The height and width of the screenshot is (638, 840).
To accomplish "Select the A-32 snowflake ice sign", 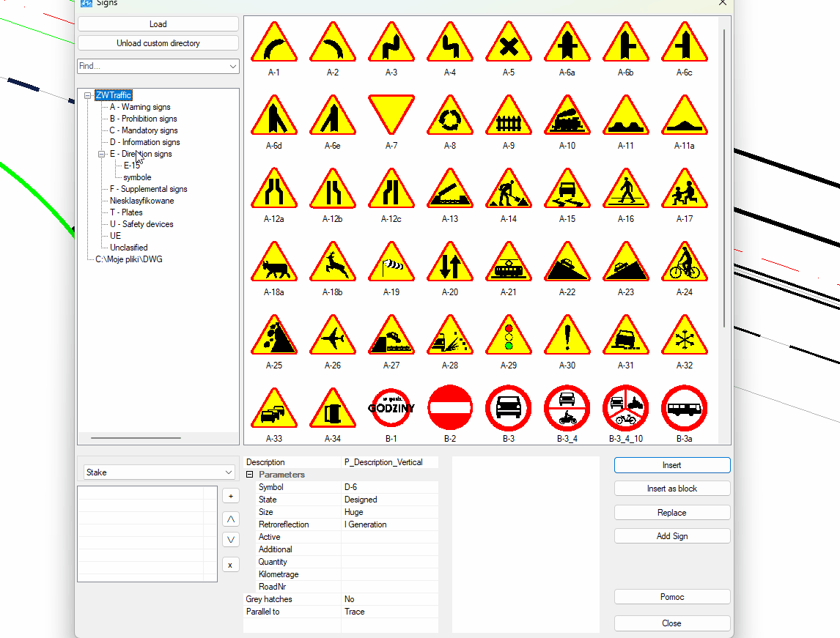I will [685, 335].
